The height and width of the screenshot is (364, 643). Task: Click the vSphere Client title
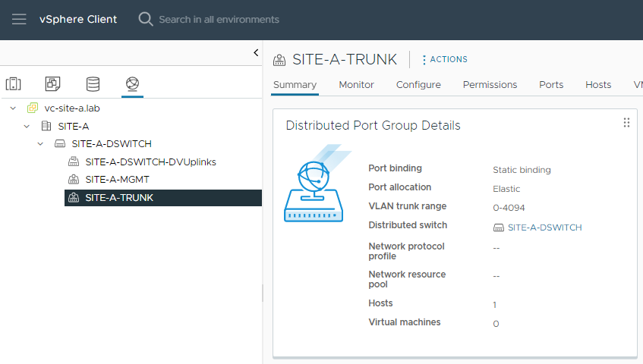(x=78, y=19)
